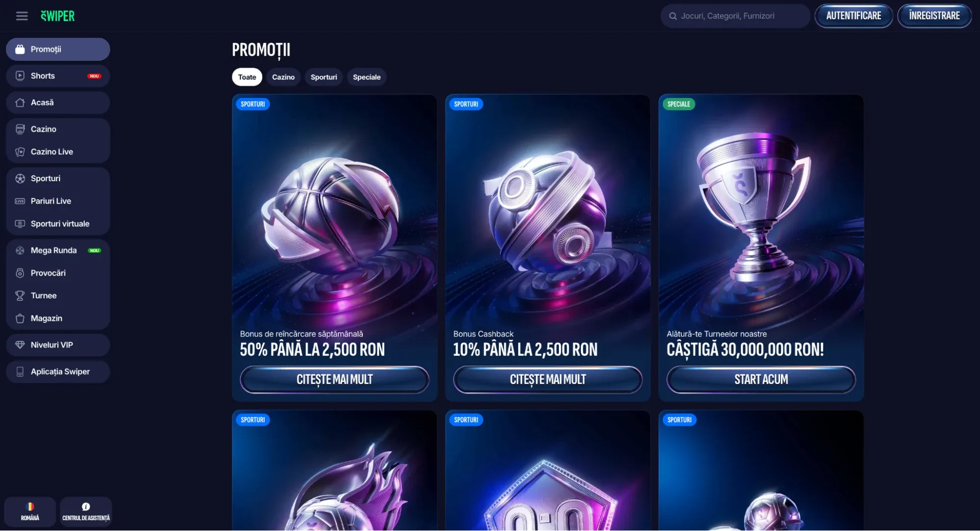Open Mega Runda section
Viewport: 980px width, 531px height.
coord(58,250)
